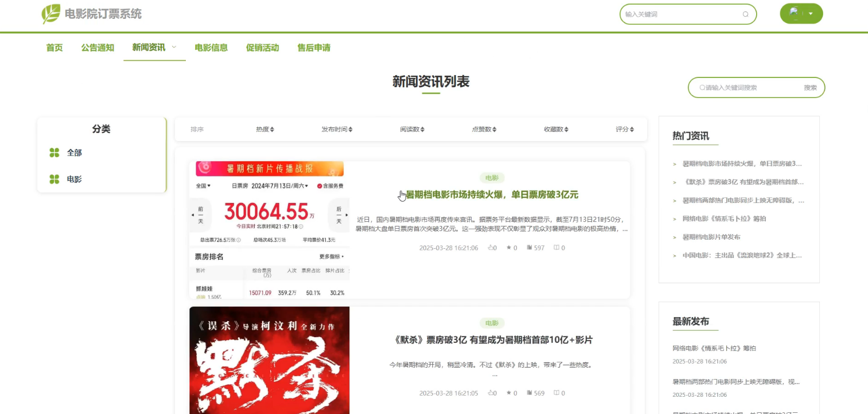Open the 电影信息 navigation item

[211, 48]
